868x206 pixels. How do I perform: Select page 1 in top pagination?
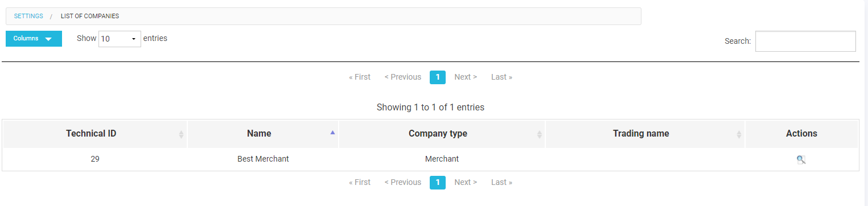(x=438, y=77)
